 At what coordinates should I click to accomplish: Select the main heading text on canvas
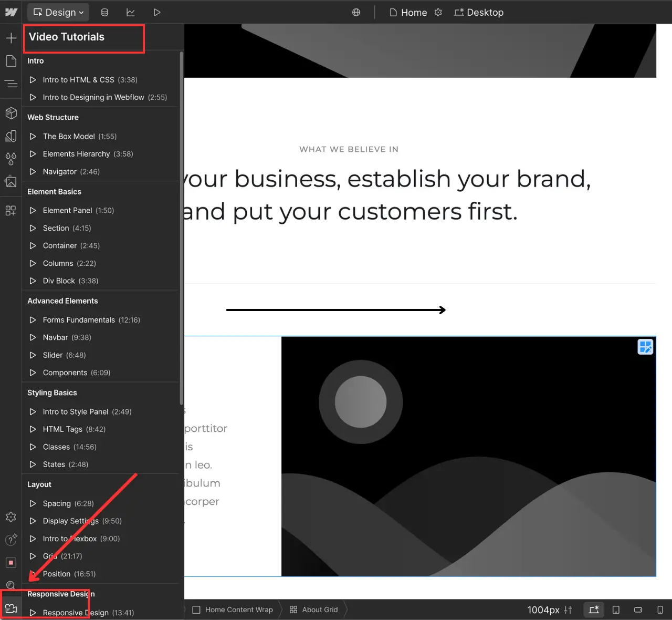387,195
